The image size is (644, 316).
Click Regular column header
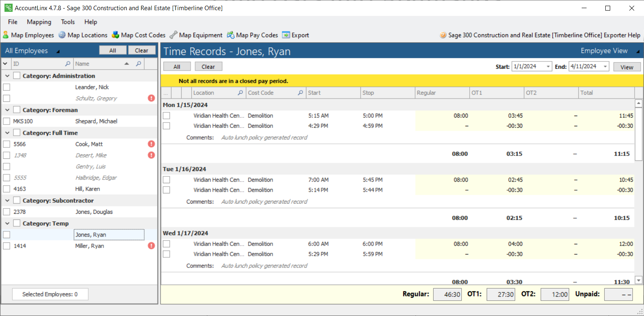pyautogui.click(x=442, y=93)
